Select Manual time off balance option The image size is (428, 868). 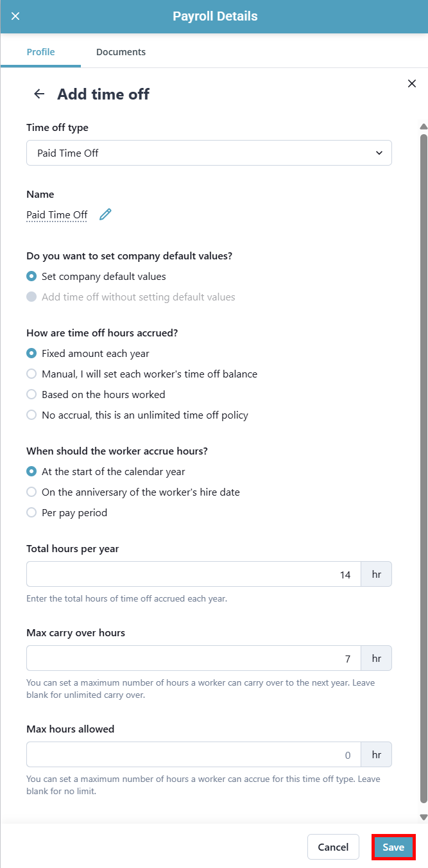[x=31, y=374]
